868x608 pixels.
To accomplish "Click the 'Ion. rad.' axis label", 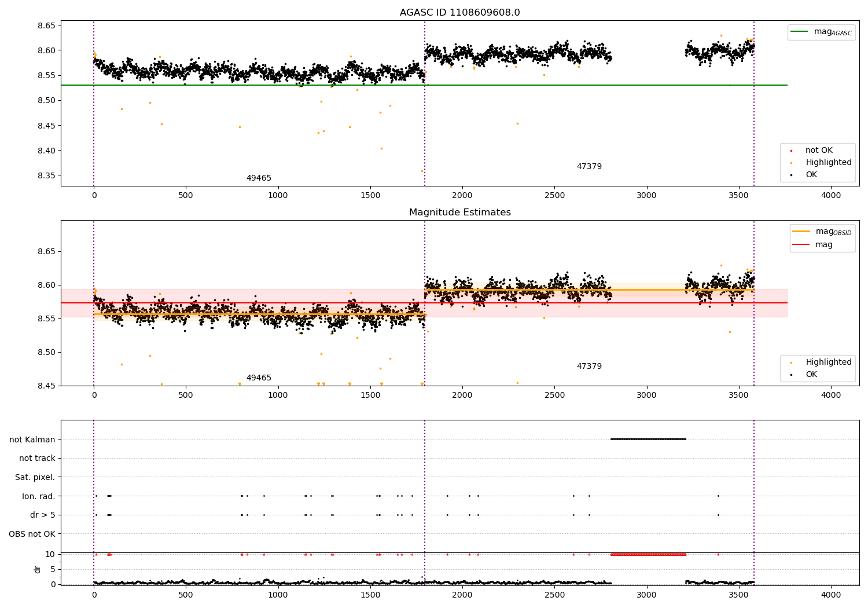I will (39, 496).
